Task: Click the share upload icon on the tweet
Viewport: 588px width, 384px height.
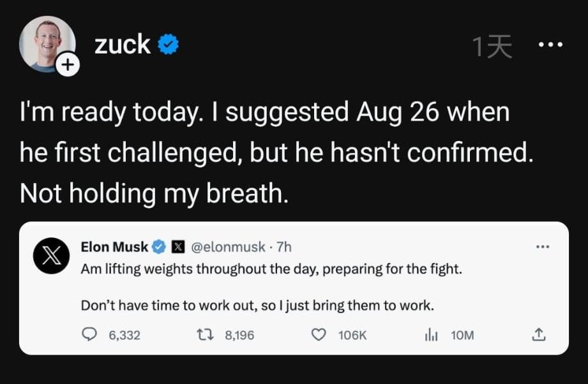Action: pyautogui.click(x=538, y=334)
